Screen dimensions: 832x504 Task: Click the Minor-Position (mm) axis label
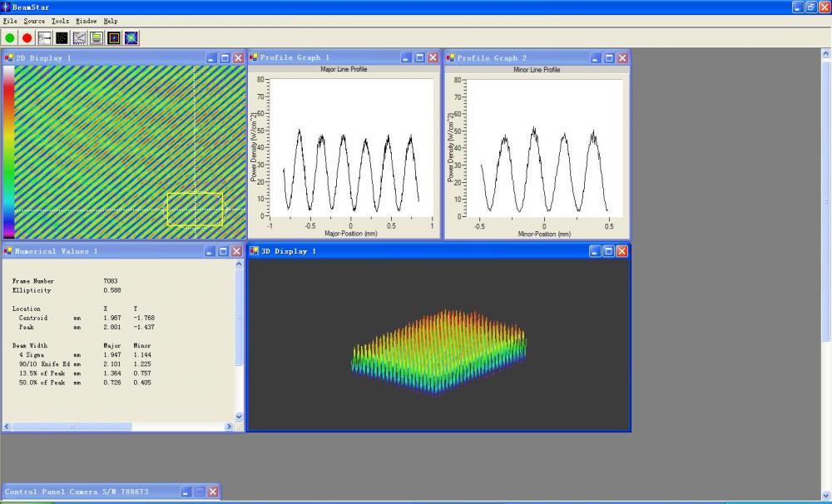pos(544,234)
